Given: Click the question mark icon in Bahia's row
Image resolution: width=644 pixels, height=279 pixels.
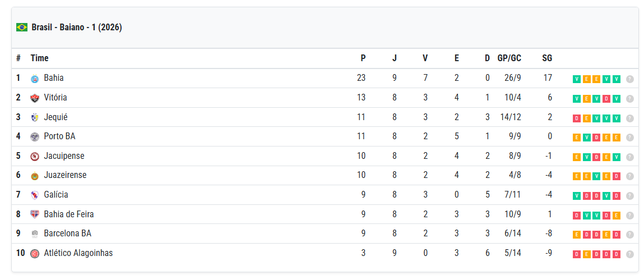Looking at the screenshot, I should pyautogui.click(x=629, y=79).
